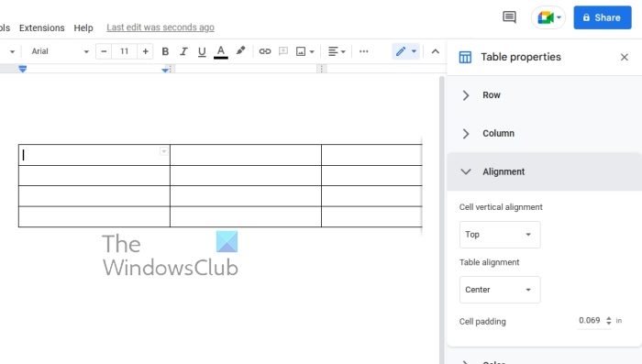Image resolution: width=642 pixels, height=364 pixels.
Task: Open the text color picker
Action: tap(221, 52)
